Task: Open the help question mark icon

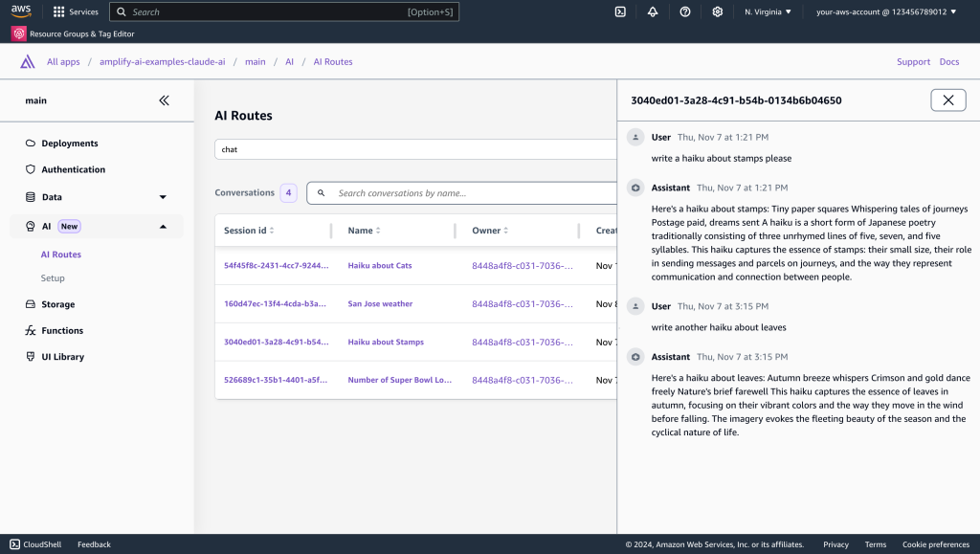Action: coord(685,11)
